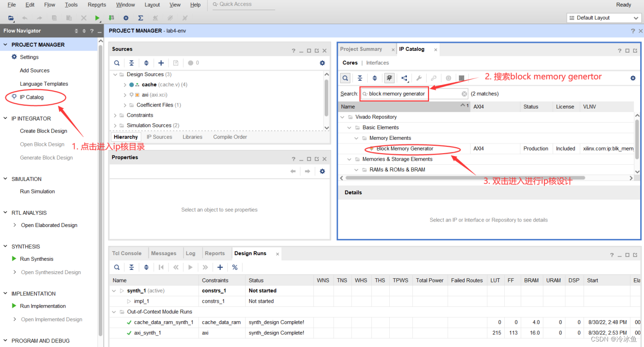Collapse the PROJECT MANAGER section
Screen dimensions: 644x347
point(6,45)
